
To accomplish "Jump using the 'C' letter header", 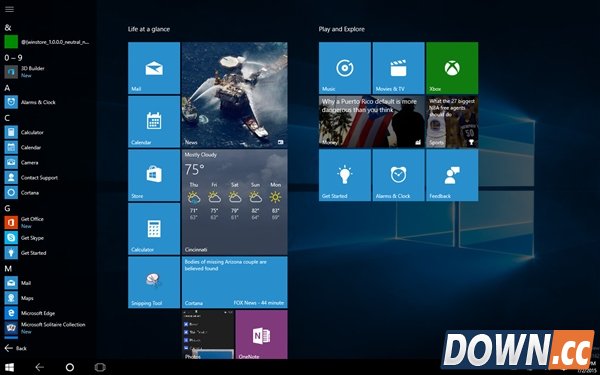I will click(x=7, y=118).
